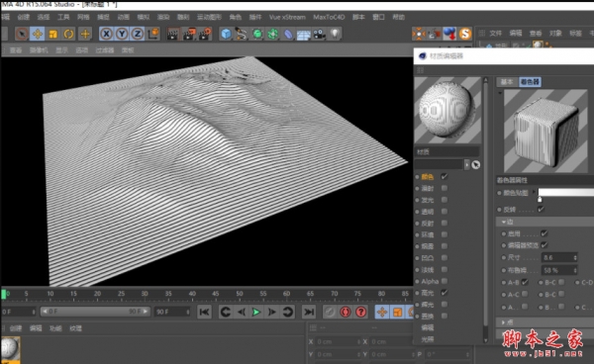
Task: Click the red question mark autokey icon
Action: click(x=360, y=312)
